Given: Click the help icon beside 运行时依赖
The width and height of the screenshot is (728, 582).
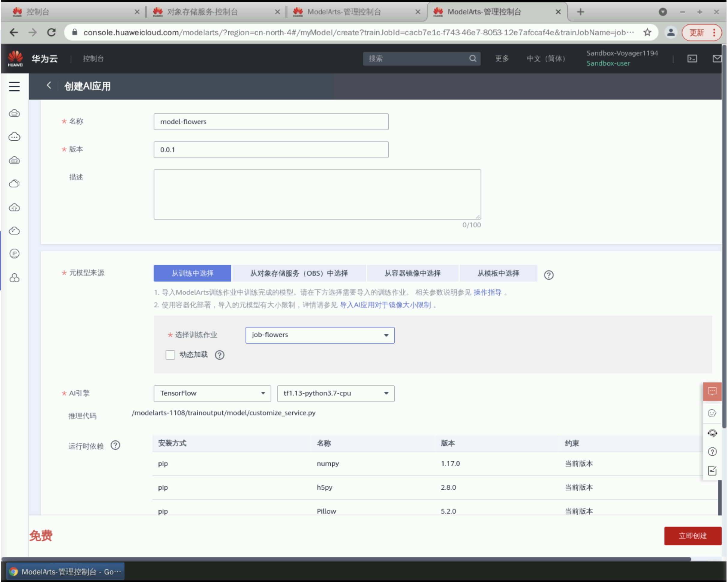Looking at the screenshot, I should coord(116,445).
